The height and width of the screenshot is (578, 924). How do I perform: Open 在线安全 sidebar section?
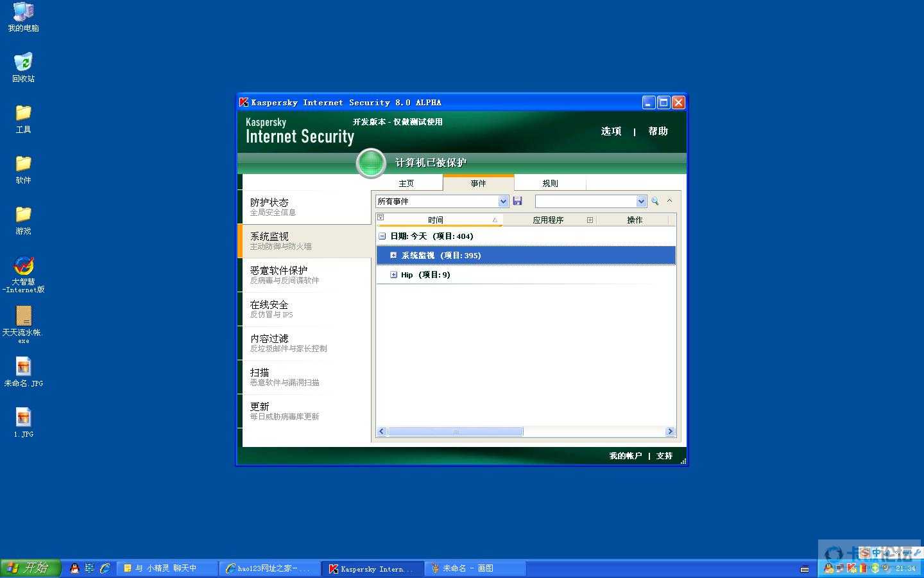coord(307,309)
